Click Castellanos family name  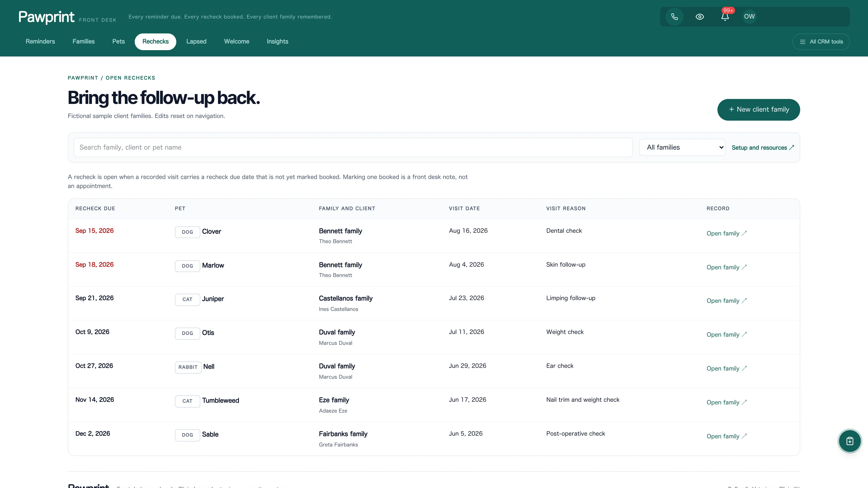coord(346,298)
